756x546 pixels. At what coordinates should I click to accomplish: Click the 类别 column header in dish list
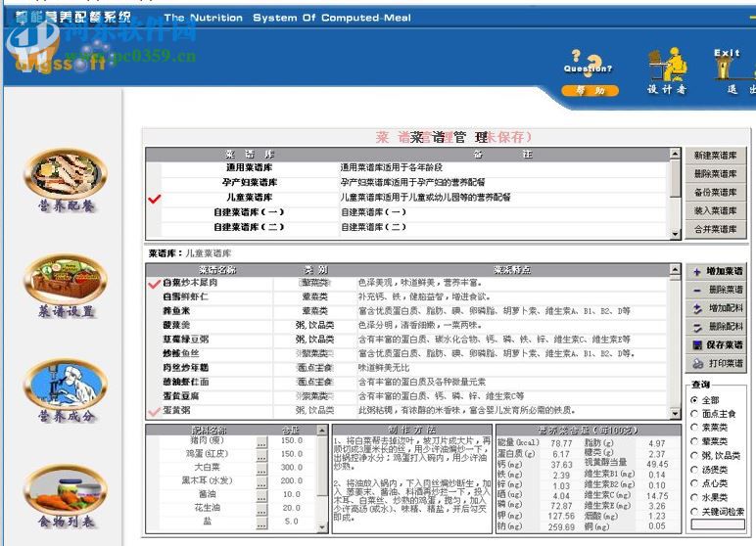coord(315,269)
